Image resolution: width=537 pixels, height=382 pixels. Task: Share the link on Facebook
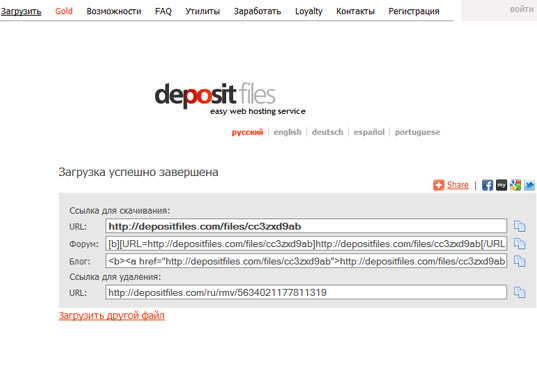coord(487,185)
